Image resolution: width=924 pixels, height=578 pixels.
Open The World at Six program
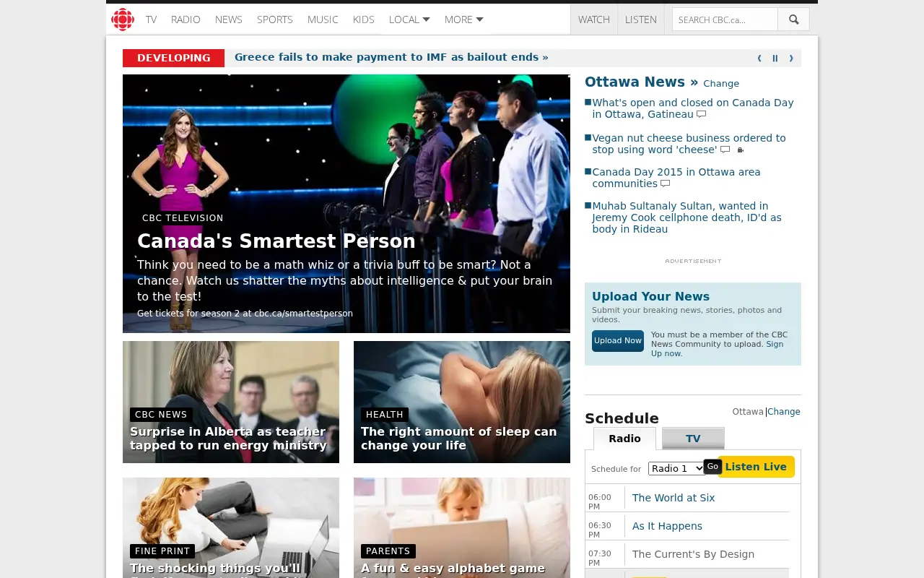point(674,498)
